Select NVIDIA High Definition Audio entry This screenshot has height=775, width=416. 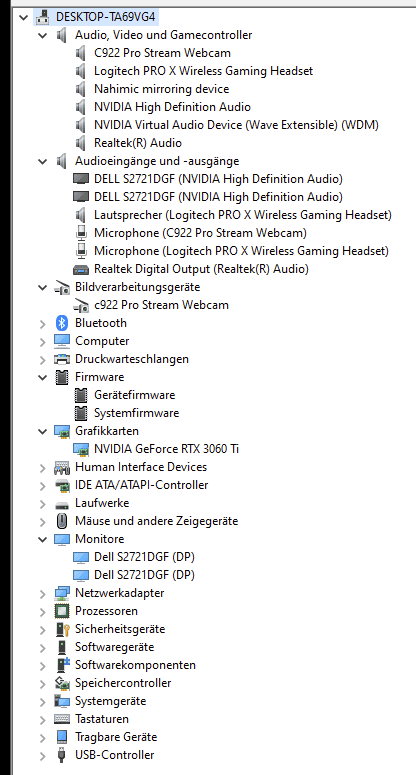[172, 107]
